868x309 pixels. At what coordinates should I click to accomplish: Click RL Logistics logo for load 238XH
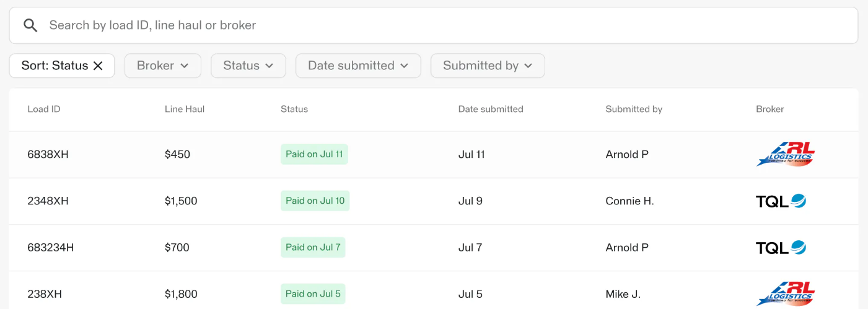(x=785, y=294)
